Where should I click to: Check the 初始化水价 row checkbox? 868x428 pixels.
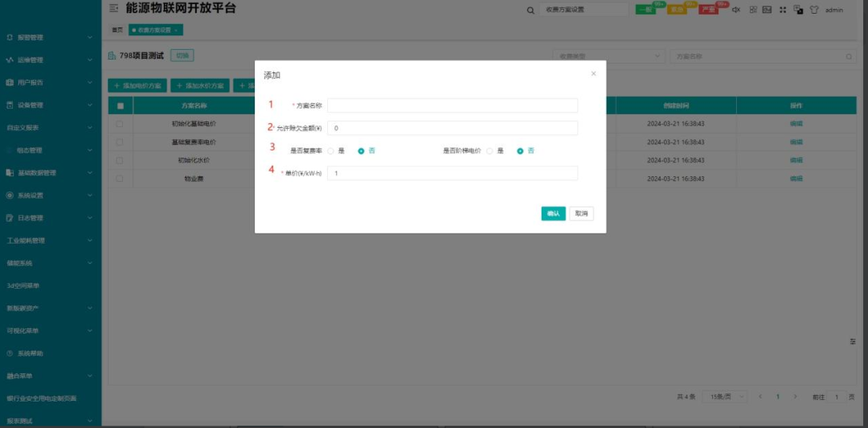click(x=120, y=161)
